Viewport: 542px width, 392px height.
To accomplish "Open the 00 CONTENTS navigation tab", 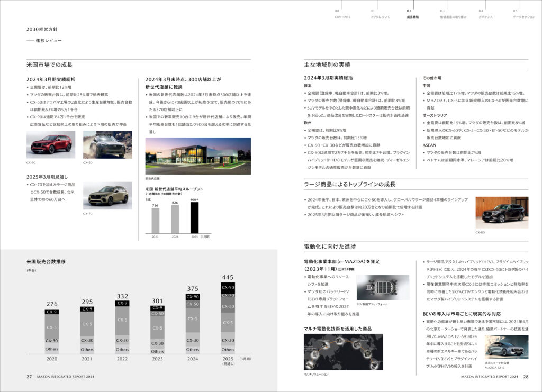I will point(342,14).
